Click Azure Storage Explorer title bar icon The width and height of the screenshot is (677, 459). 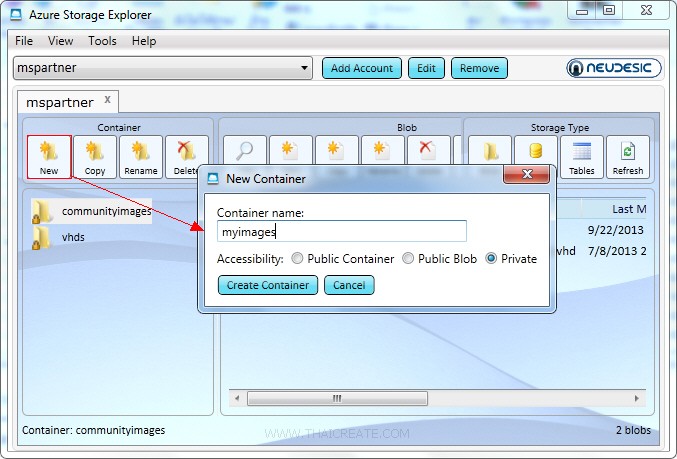16,15
